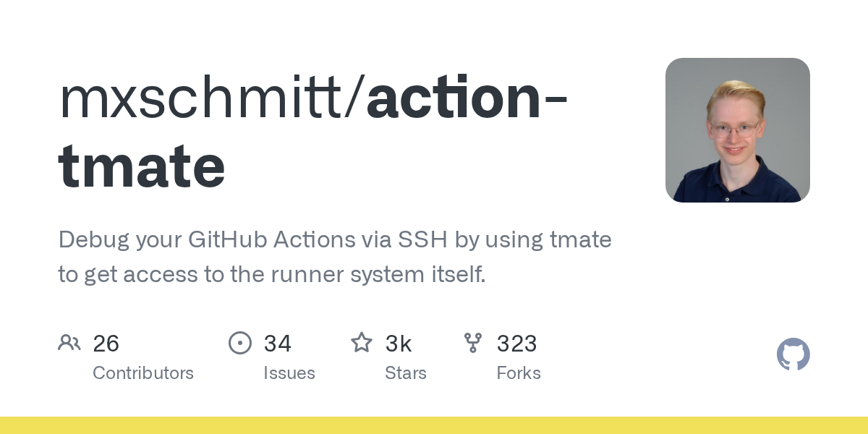
Task: Select the "323" forks count
Action: coord(516,344)
